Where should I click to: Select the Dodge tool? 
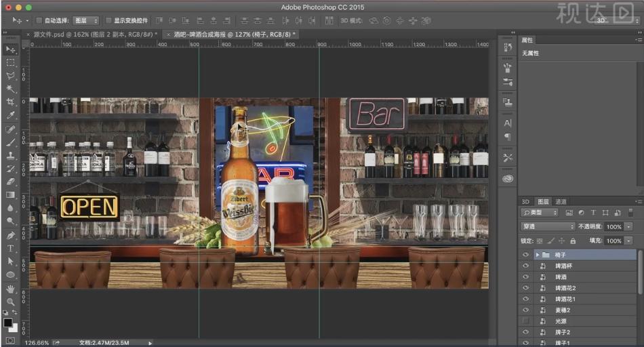pyautogui.click(x=10, y=222)
